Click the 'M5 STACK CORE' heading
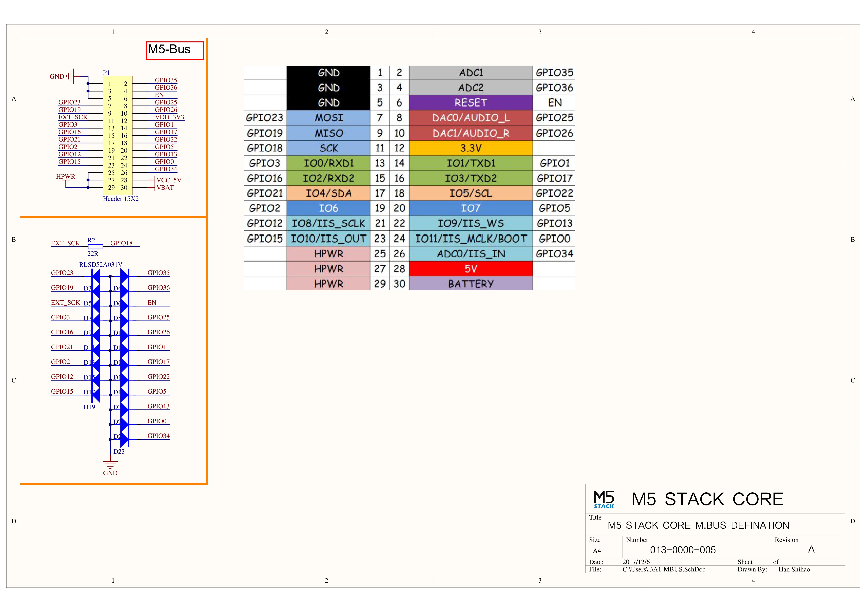868x613 pixels. tap(707, 499)
